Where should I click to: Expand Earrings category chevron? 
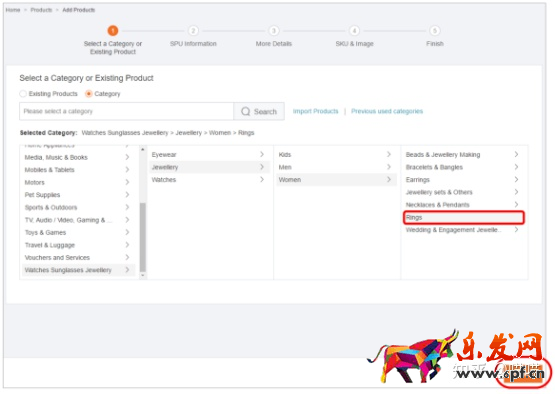click(x=516, y=179)
